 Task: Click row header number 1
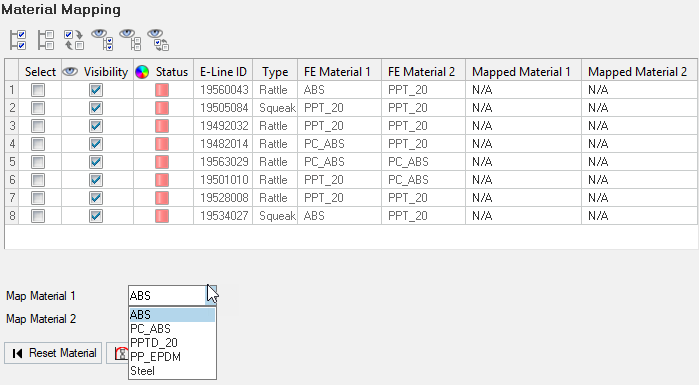(12, 90)
